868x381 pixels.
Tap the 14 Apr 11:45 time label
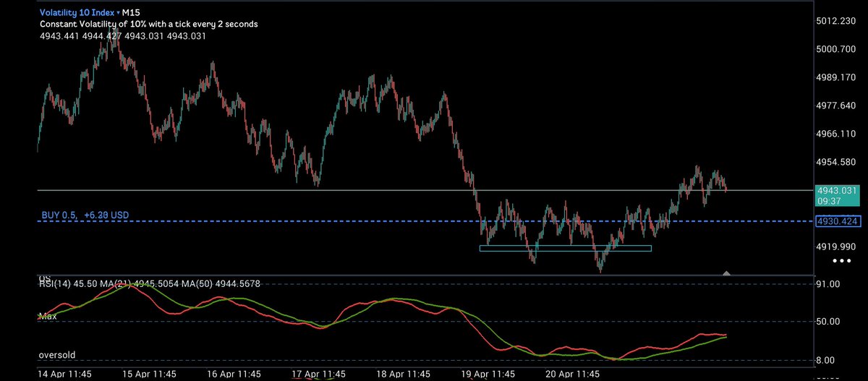point(64,374)
